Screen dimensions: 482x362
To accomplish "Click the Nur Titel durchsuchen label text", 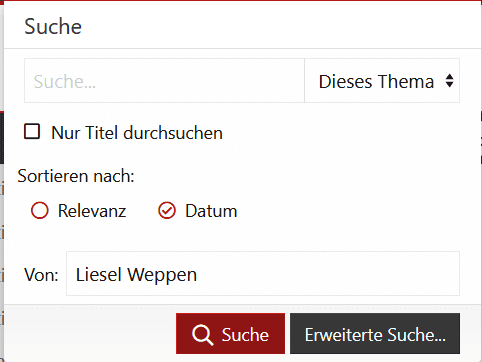I will [137, 133].
